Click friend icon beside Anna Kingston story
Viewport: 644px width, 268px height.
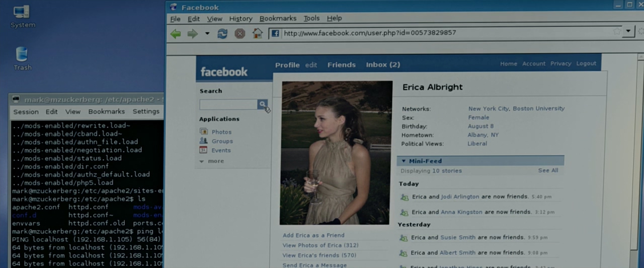404,213
